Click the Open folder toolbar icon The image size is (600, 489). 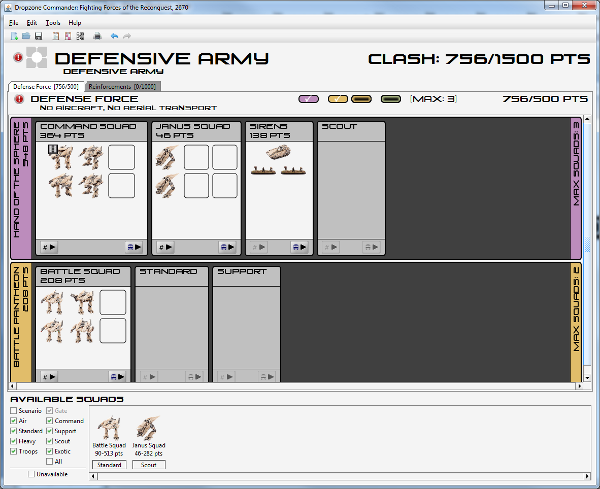point(26,36)
